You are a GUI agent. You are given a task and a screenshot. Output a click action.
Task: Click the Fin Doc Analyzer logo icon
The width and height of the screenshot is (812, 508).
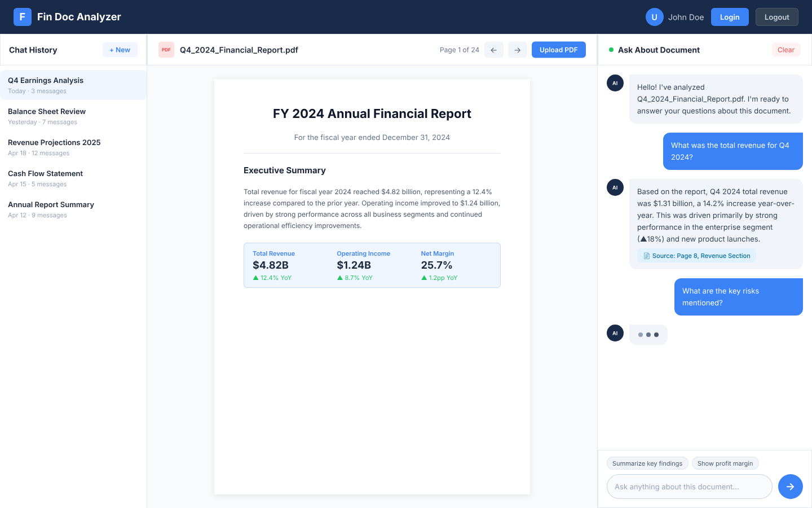(23, 17)
